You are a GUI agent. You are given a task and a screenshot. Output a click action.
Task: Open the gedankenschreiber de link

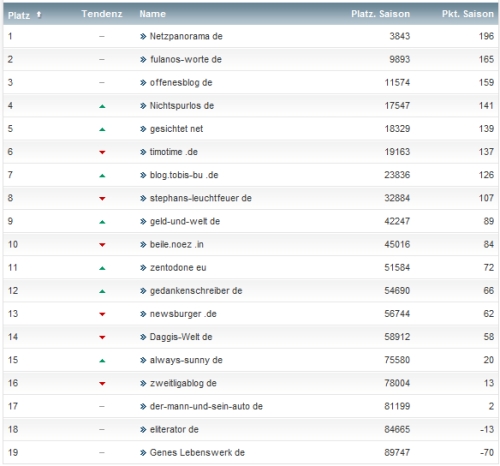point(196,291)
